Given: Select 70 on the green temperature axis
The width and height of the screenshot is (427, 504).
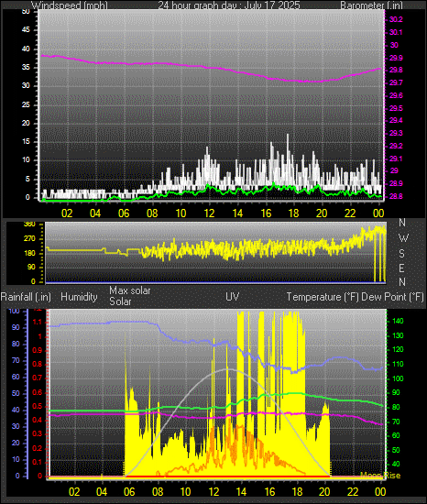Looking at the screenshot, I should click(396, 422).
